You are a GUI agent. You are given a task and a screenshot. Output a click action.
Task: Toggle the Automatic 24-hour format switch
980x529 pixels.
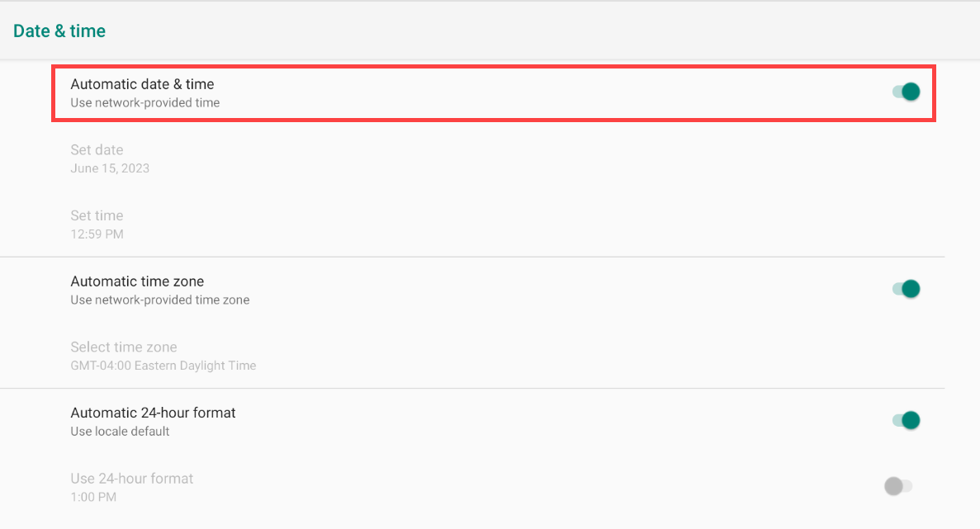[907, 421]
